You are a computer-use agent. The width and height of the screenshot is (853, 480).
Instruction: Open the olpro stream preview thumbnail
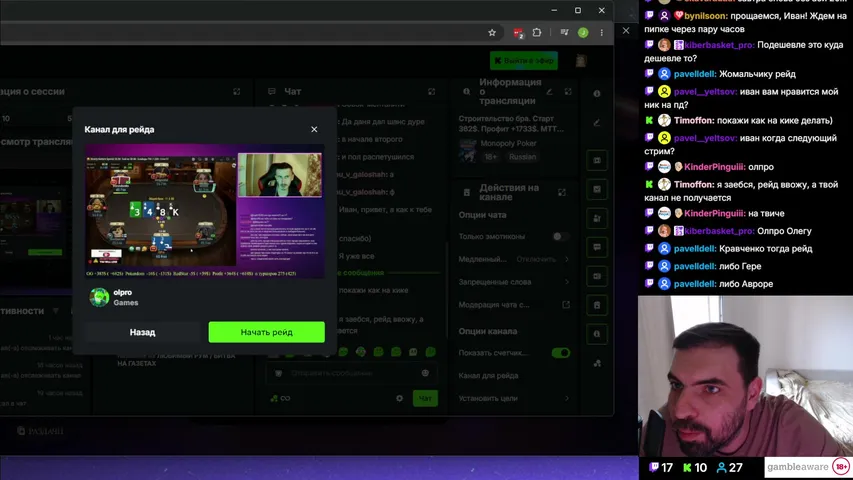(205, 211)
